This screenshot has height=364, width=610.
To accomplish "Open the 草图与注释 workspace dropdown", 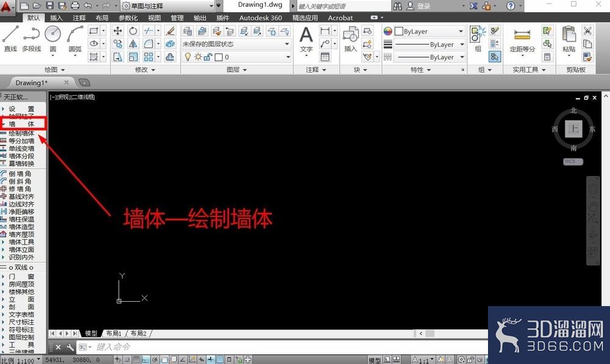I will pos(168,6).
